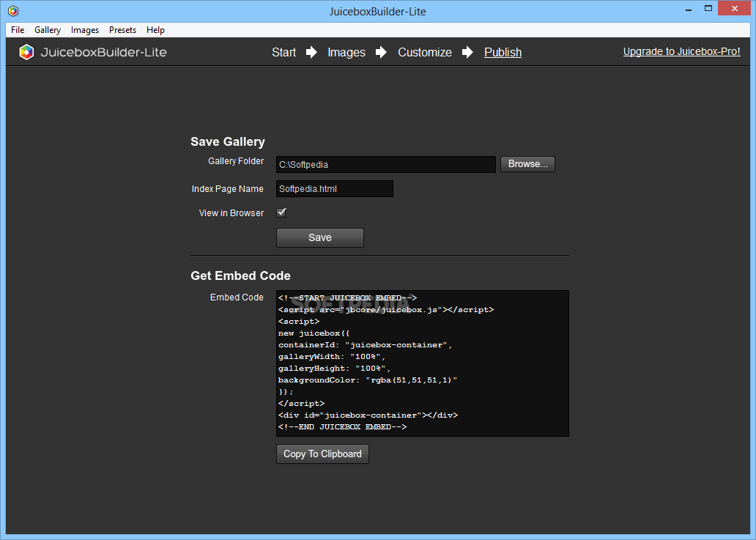Screen dimensions: 756x540
Task: Click the JuiceboxBuilder-Lite header title text
Action: 104,52
